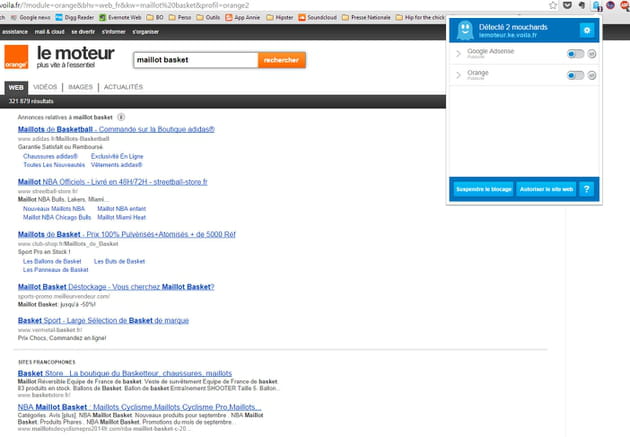Image resolution: width=630 pixels, height=437 pixels.
Task: Open Basket Store La boutique du Basketteur link
Action: coord(125,373)
